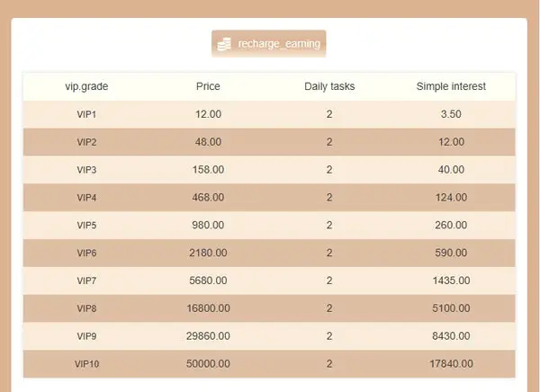Select the VIP4 grade cell
Viewport: 540px width, 392px height.
[x=86, y=198]
